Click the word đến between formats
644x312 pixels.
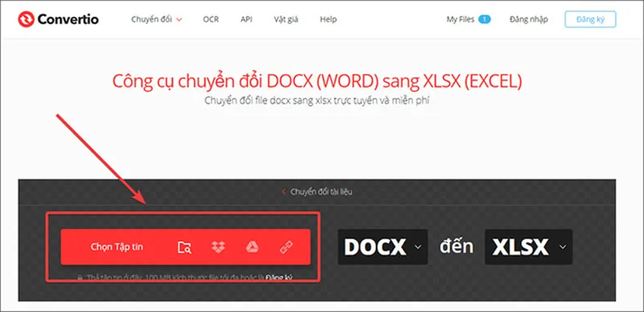456,247
